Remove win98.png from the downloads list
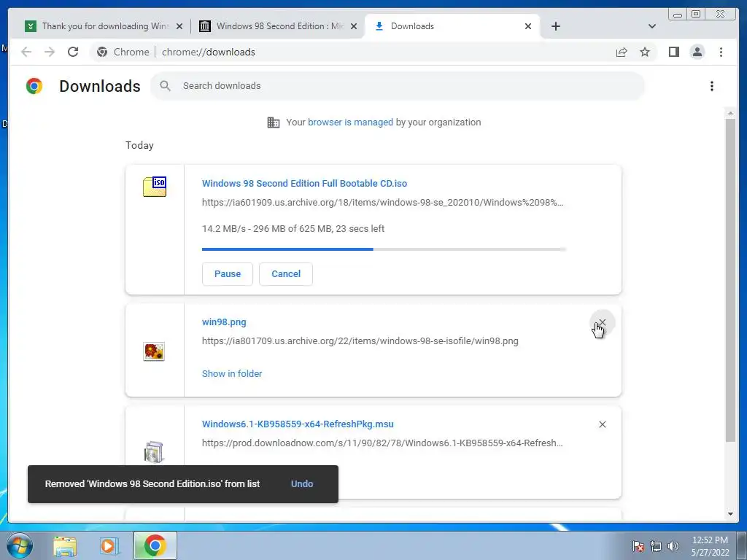Viewport: 747px width, 560px height. 602,322
